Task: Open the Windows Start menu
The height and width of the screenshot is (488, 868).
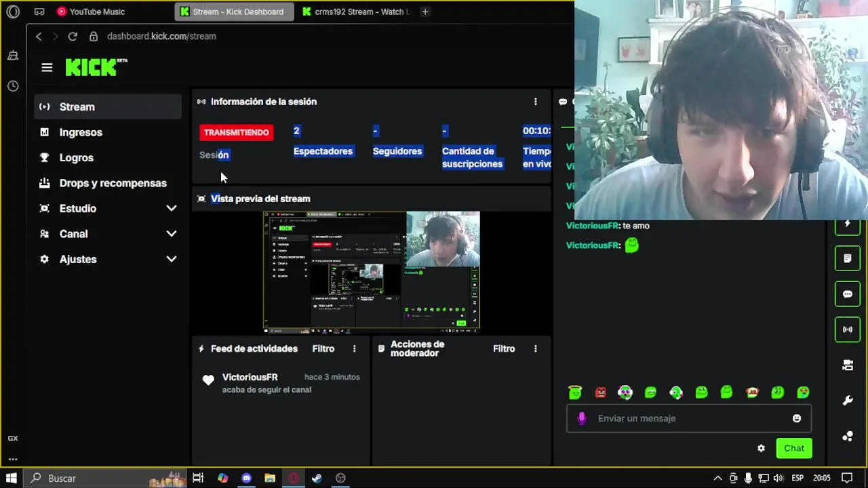Action: [x=12, y=478]
